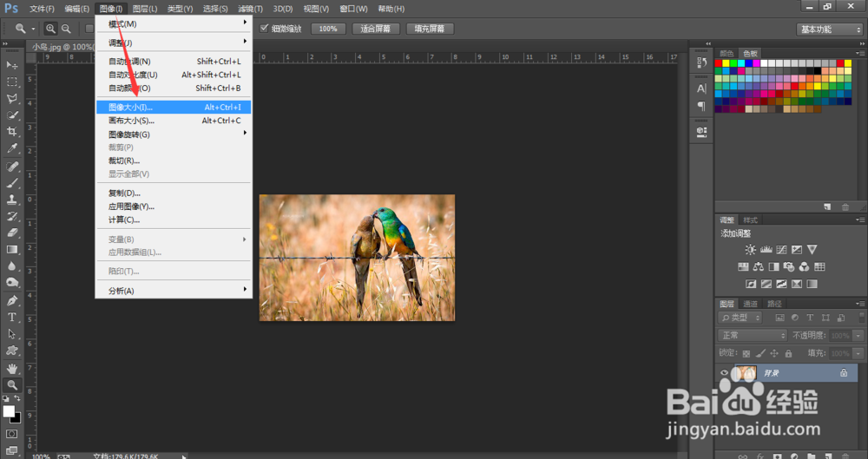This screenshot has width=868, height=459.
Task: Switch to the Channels tab
Action: pyautogui.click(x=750, y=304)
